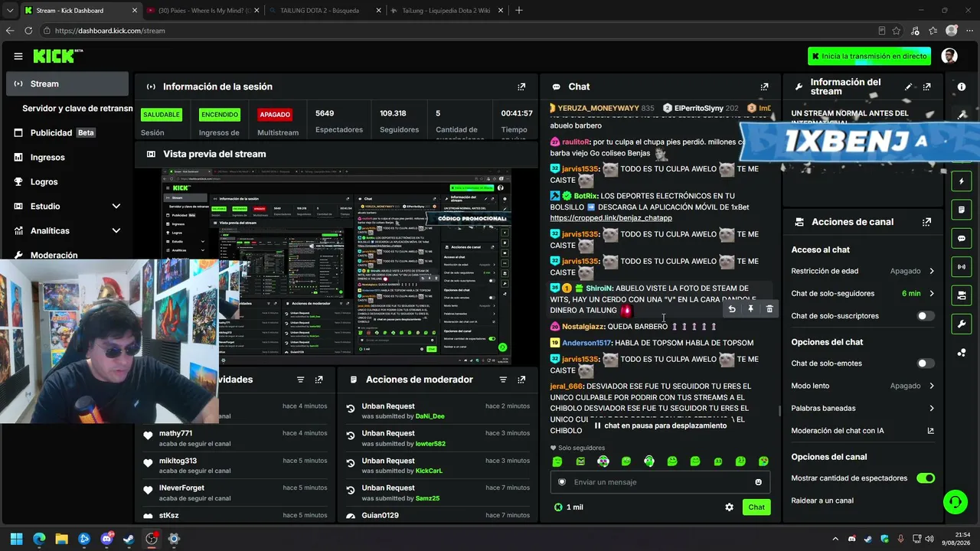This screenshot has height=551, width=980.
Task: Open Moderación del chat con IA link
Action: point(863,431)
